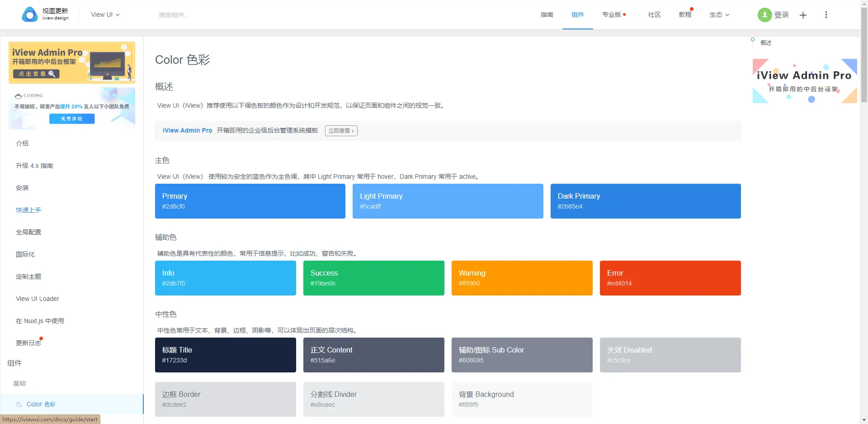Image resolution: width=868 pixels, height=424 pixels.
Task: Open 升级 4.x 指南 in sidebar
Action: point(34,166)
